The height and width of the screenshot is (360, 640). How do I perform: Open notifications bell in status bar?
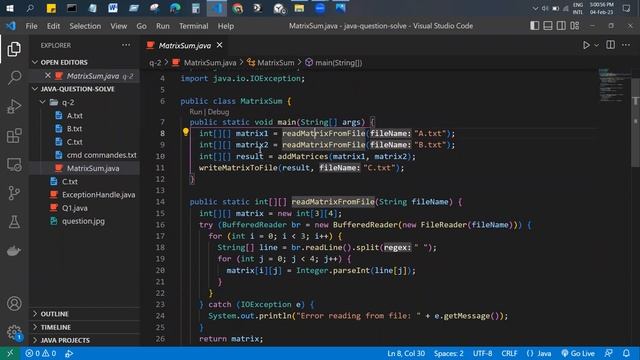tap(626, 353)
